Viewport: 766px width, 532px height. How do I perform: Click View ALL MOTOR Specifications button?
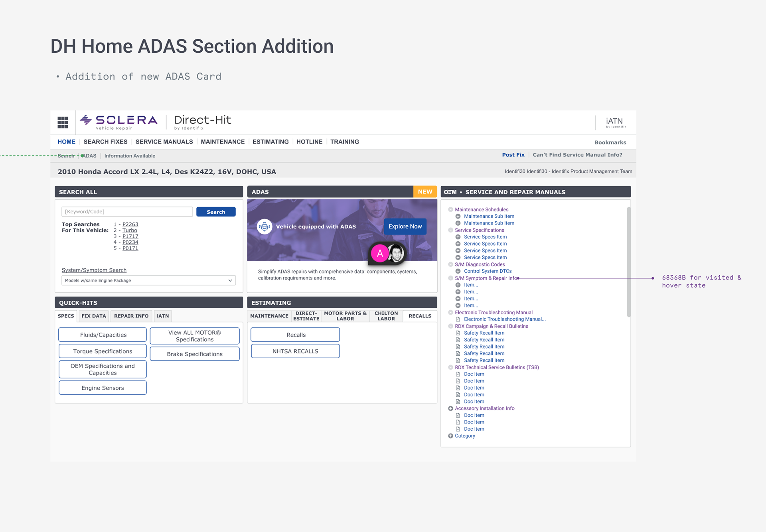tap(195, 336)
